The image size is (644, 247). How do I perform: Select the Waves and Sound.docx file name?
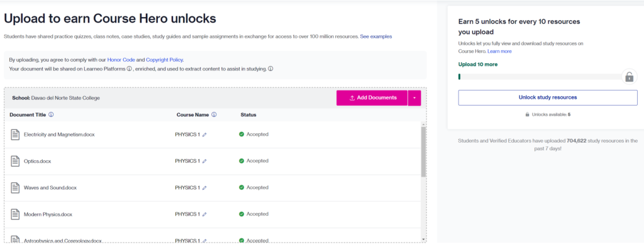pyautogui.click(x=50, y=188)
